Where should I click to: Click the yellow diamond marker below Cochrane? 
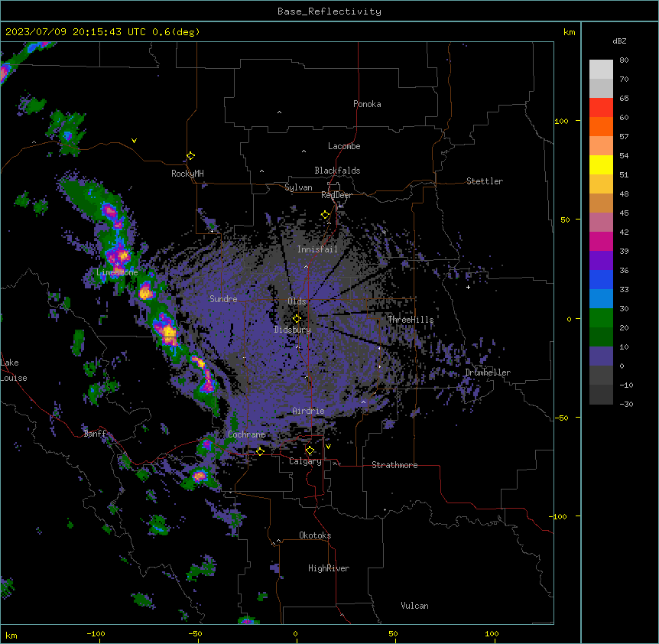pos(260,451)
